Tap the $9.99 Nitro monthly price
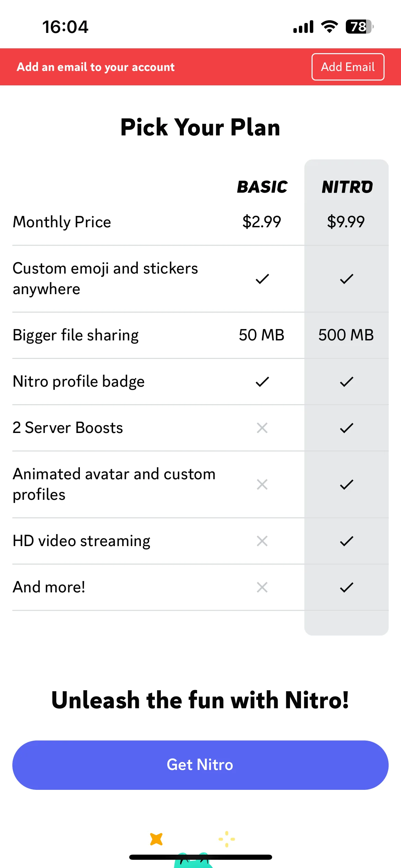401x868 pixels. tap(346, 221)
